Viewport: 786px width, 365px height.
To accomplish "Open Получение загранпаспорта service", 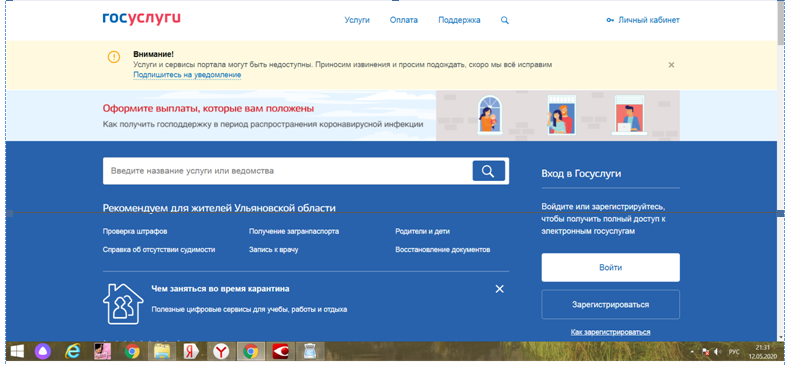I will (294, 232).
